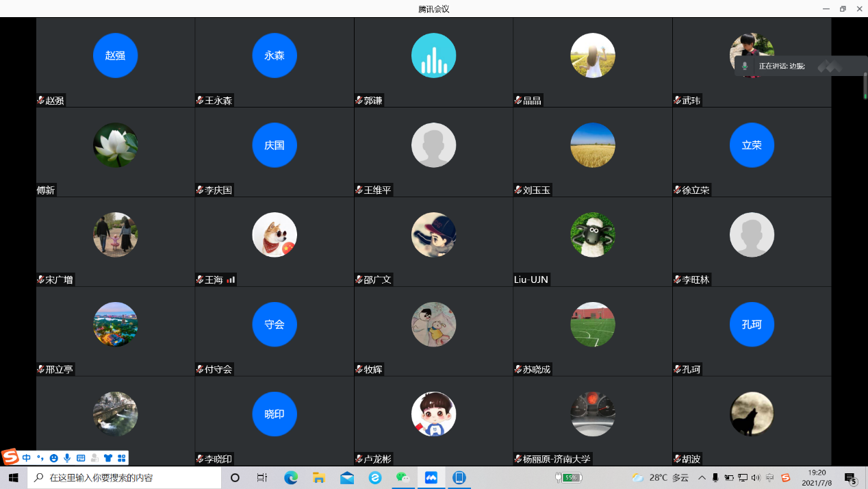Open WeChat from the taskbar
Viewport: 868px width, 489px height.
click(x=403, y=477)
